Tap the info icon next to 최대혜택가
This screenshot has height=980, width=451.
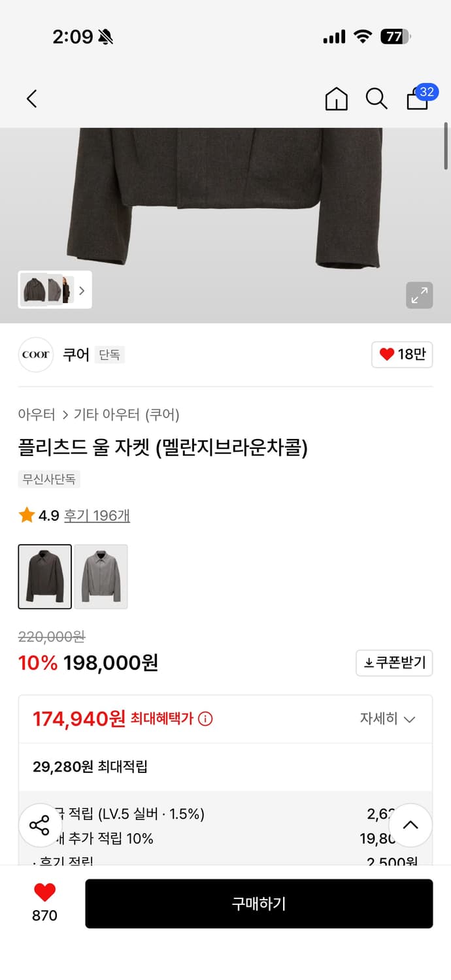(207, 719)
